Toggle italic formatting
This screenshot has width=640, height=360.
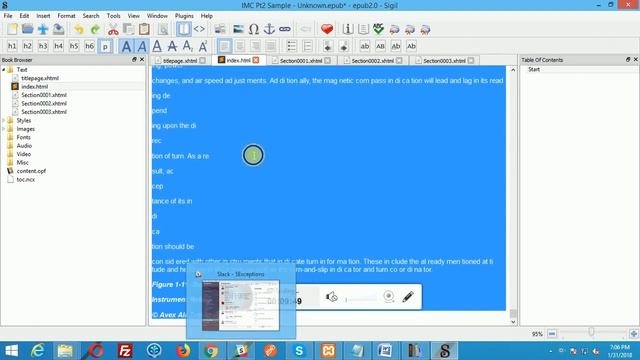(x=142, y=46)
